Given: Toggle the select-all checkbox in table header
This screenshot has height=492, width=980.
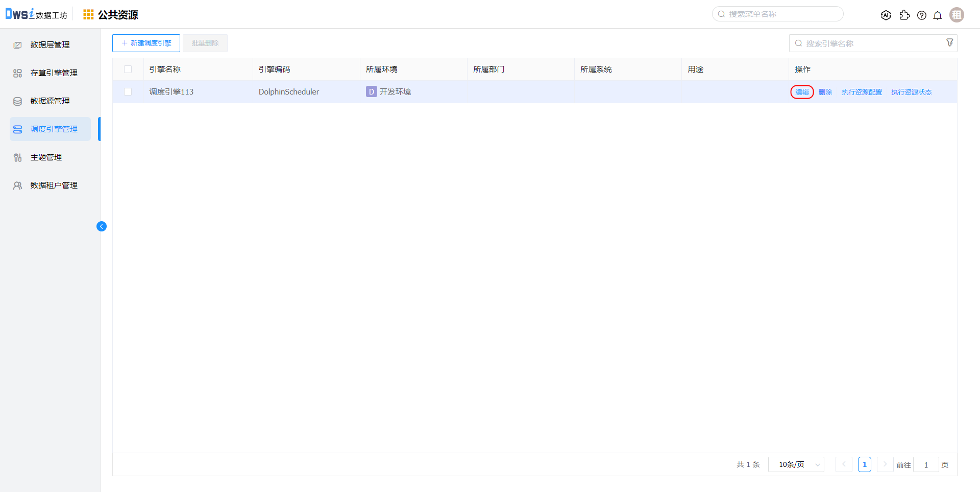Looking at the screenshot, I should (128, 69).
